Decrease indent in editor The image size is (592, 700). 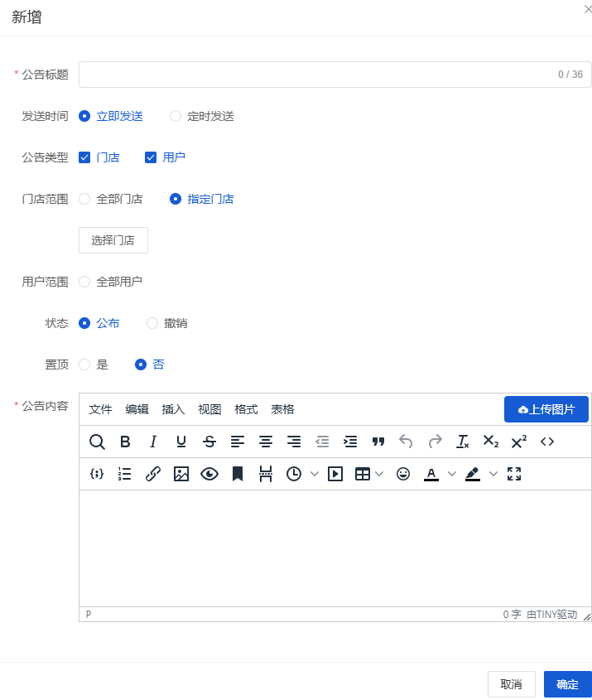pos(322,442)
